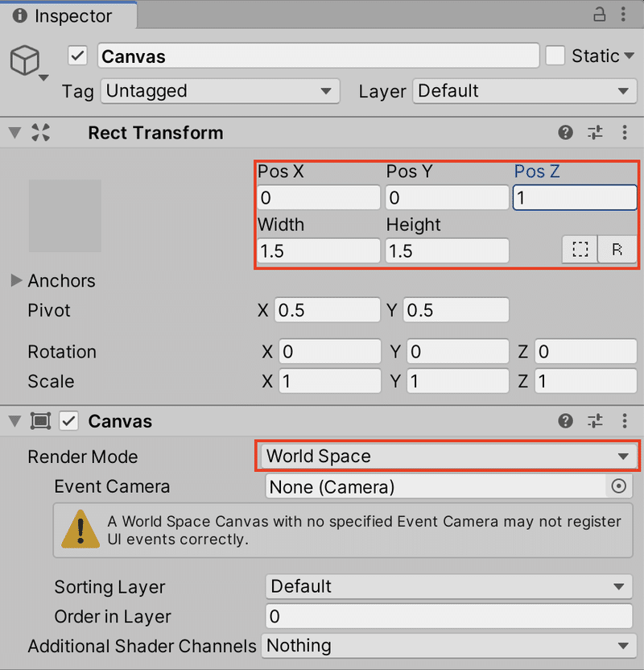Click the GameObject cube icon picker
Screen dimensions: 644x670
pyautogui.click(x=29, y=62)
